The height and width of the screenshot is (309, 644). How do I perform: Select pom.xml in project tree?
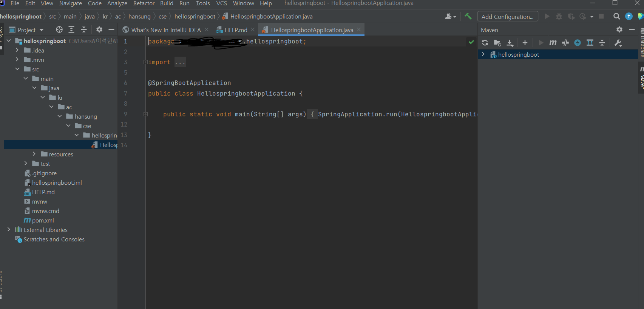click(x=43, y=220)
